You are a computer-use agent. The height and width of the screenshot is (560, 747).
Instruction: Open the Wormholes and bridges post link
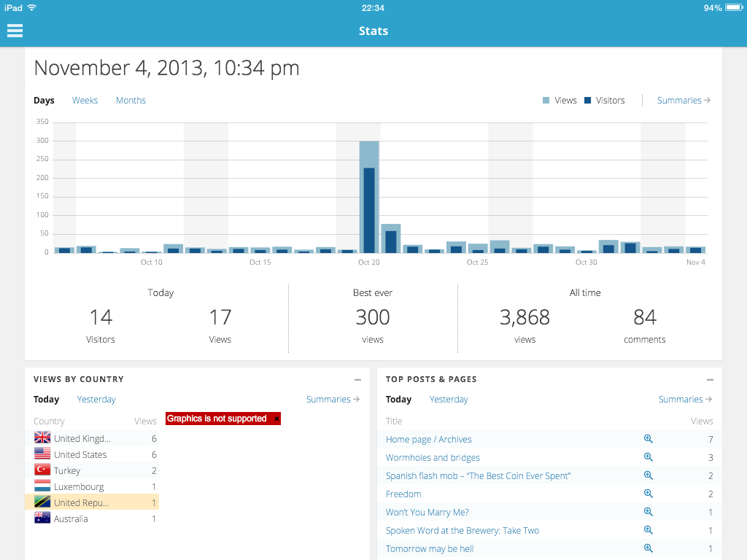(433, 458)
